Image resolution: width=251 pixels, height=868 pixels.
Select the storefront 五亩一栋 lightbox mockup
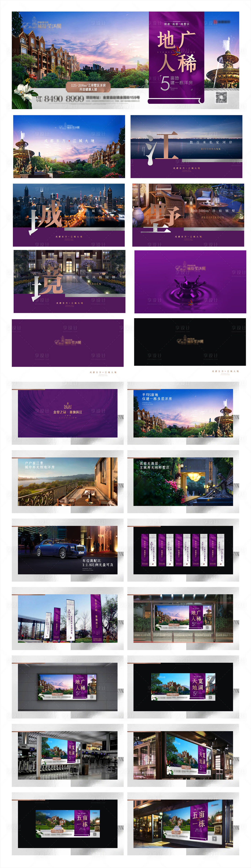[183, 823]
